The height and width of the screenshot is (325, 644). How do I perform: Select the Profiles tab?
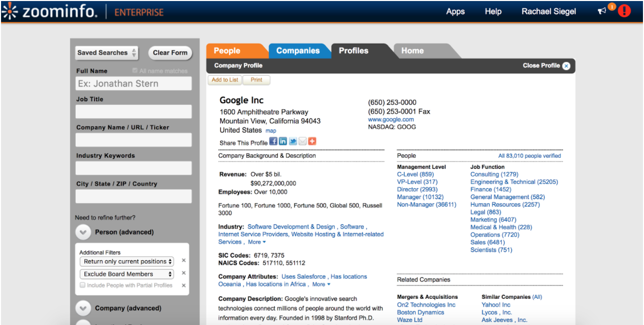pos(353,51)
